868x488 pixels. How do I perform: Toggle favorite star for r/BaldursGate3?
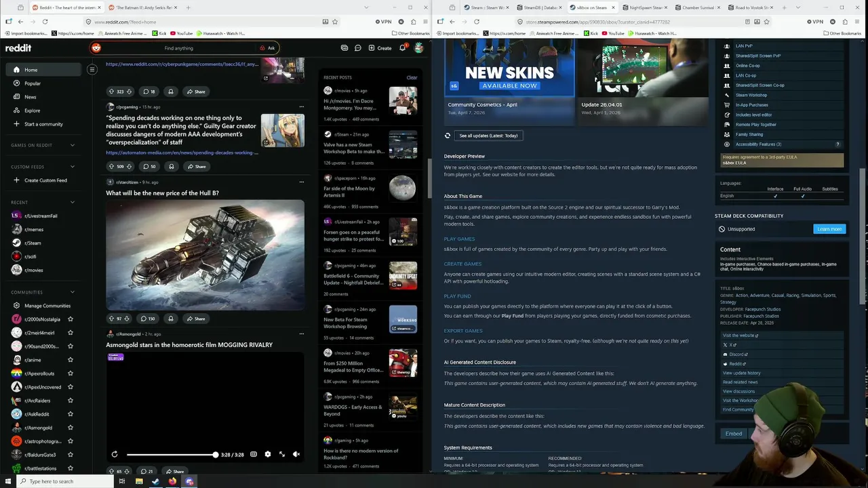[x=71, y=455]
